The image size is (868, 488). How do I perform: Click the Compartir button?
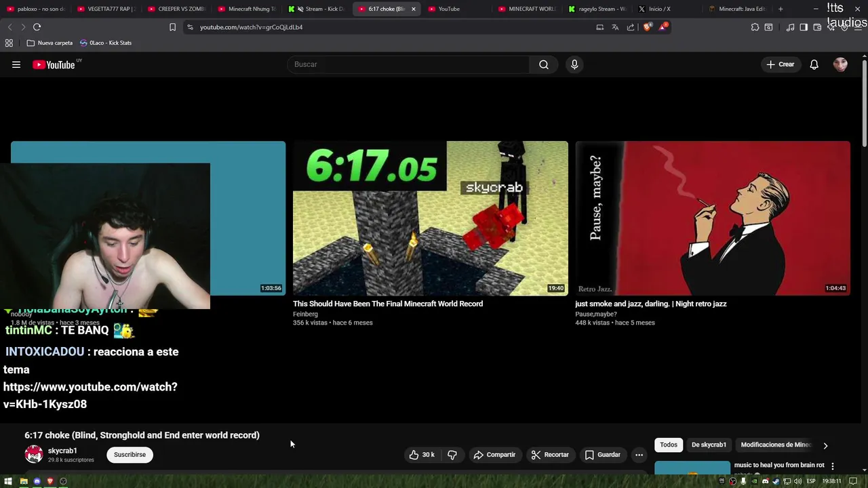[x=494, y=455]
